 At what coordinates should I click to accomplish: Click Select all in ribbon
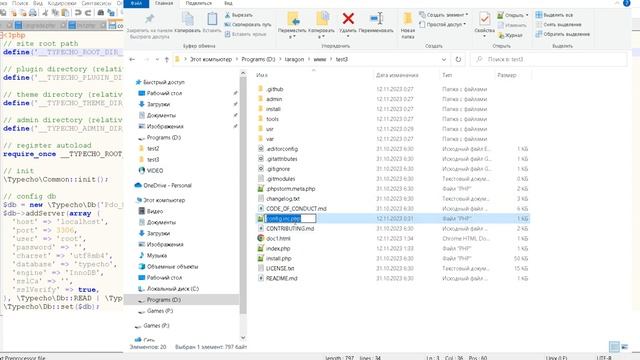[554, 15]
